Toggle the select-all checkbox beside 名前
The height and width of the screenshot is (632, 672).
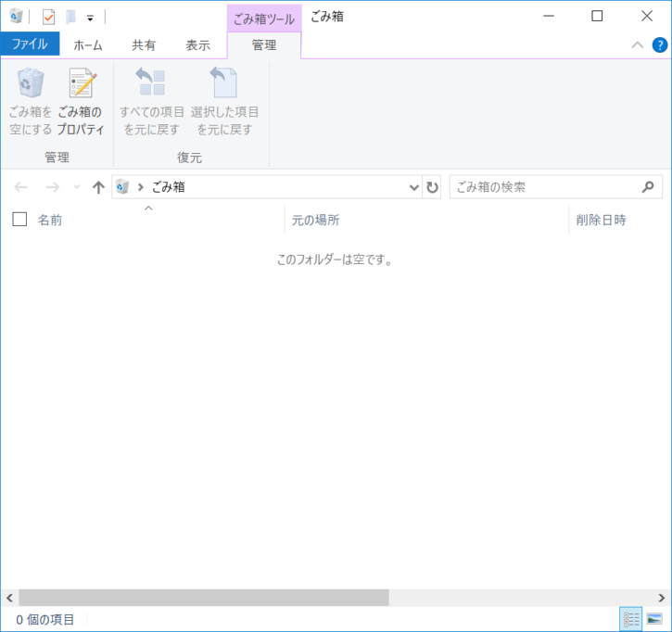pyautogui.click(x=19, y=220)
